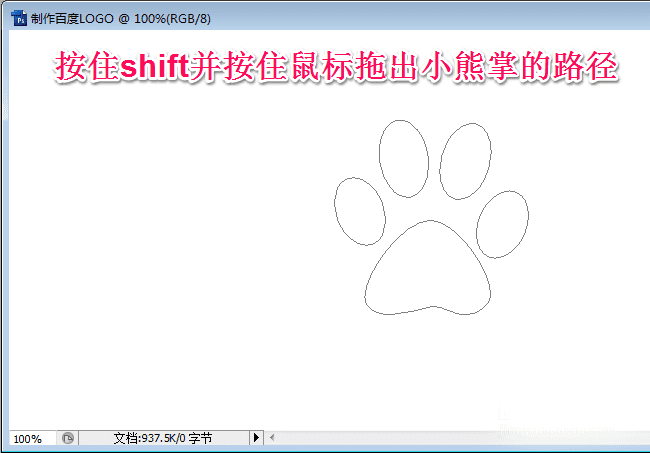Click the 100% zoom level field

tap(32, 438)
